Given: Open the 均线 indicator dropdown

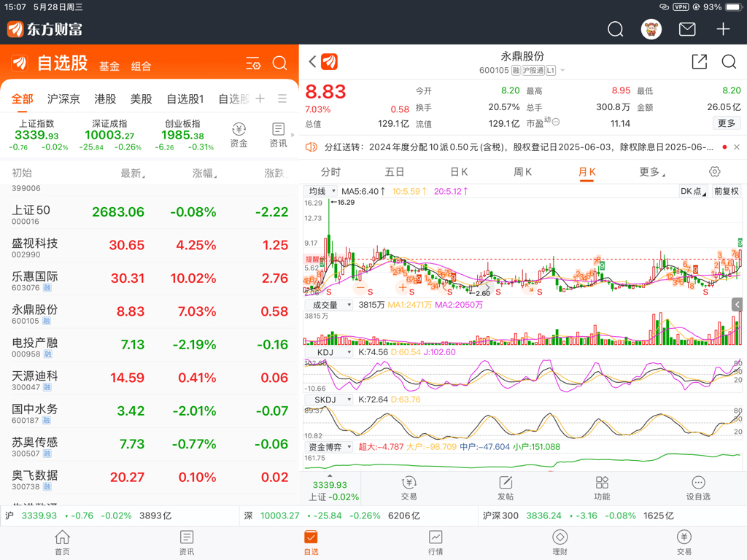Looking at the screenshot, I should click(x=321, y=191).
